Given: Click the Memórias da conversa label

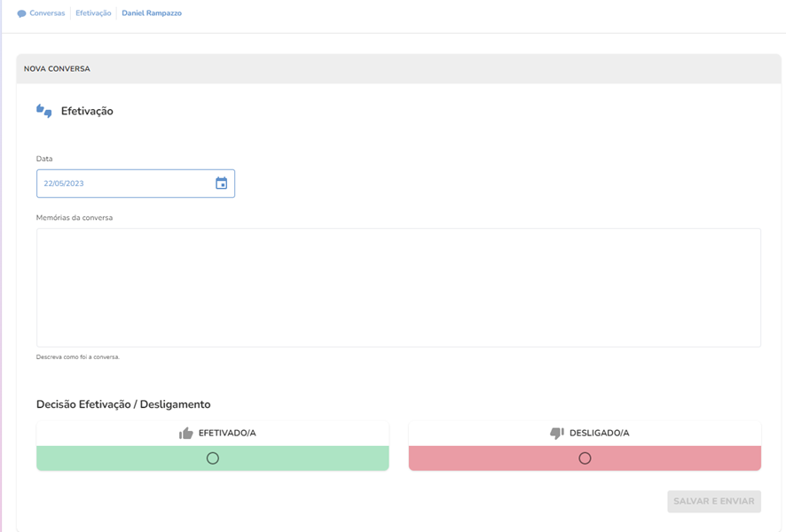Looking at the screenshot, I should 75,217.
